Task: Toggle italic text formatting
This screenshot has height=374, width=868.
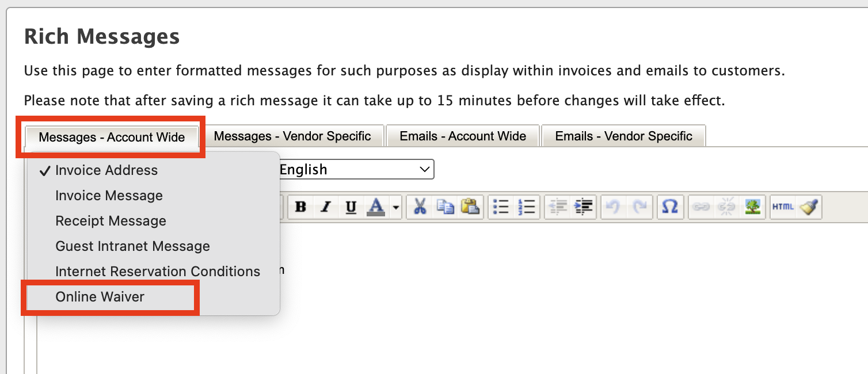Action: (326, 207)
